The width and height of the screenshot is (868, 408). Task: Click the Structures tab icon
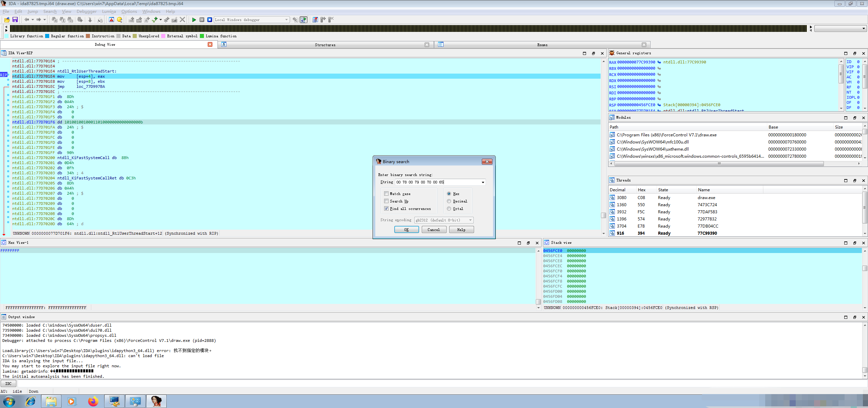click(224, 44)
